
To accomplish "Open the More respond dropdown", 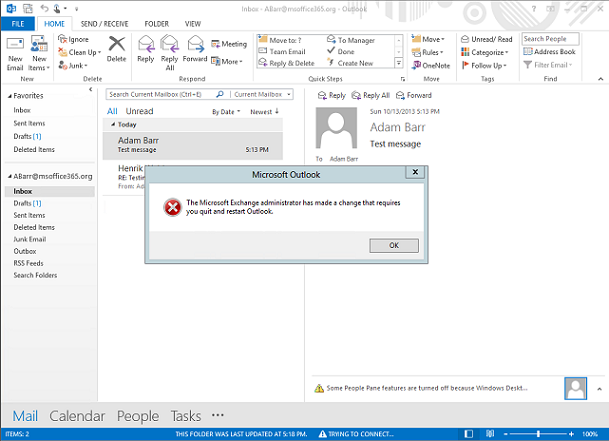I will 227,61.
